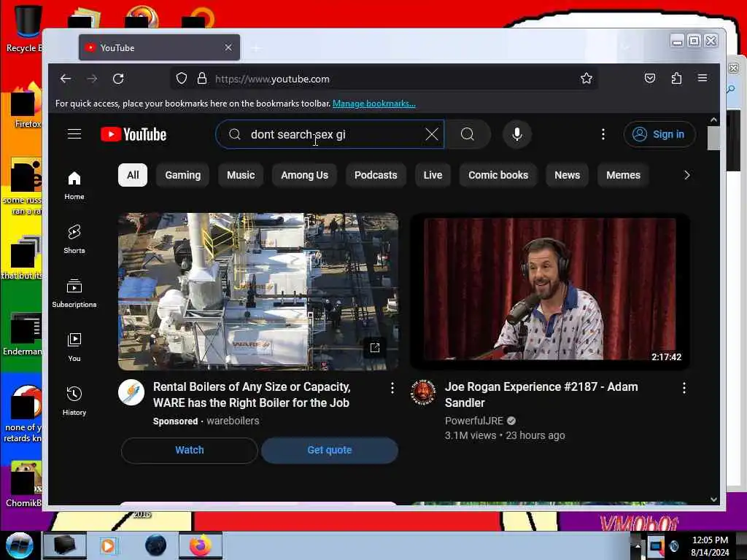Start voice search with the microphone

tap(517, 134)
